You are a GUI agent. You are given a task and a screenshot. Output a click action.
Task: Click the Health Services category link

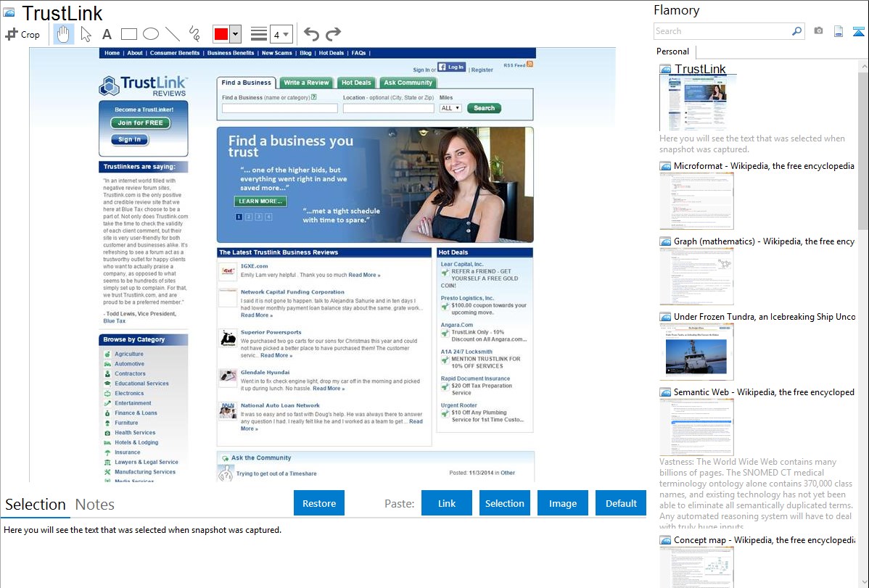click(x=135, y=433)
